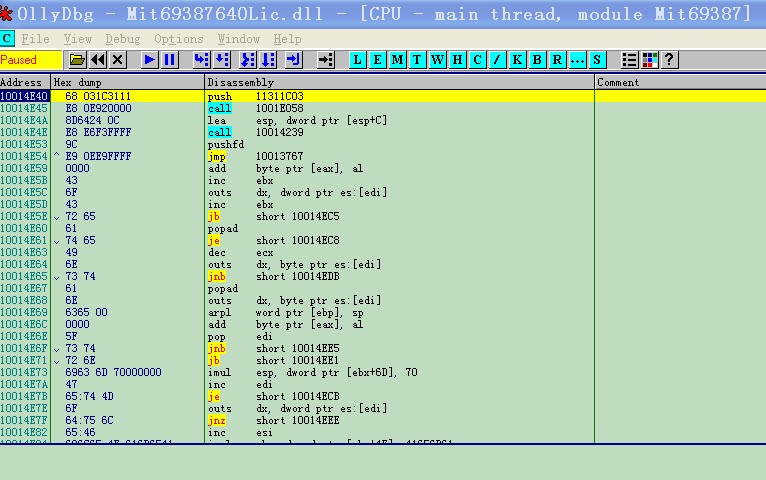Select jnz short 10014EEE instruction
The width and height of the screenshot is (766, 480).
tap(274, 420)
